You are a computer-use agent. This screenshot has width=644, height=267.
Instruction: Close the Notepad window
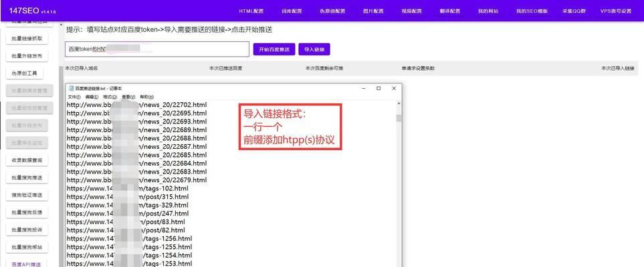tap(394, 88)
